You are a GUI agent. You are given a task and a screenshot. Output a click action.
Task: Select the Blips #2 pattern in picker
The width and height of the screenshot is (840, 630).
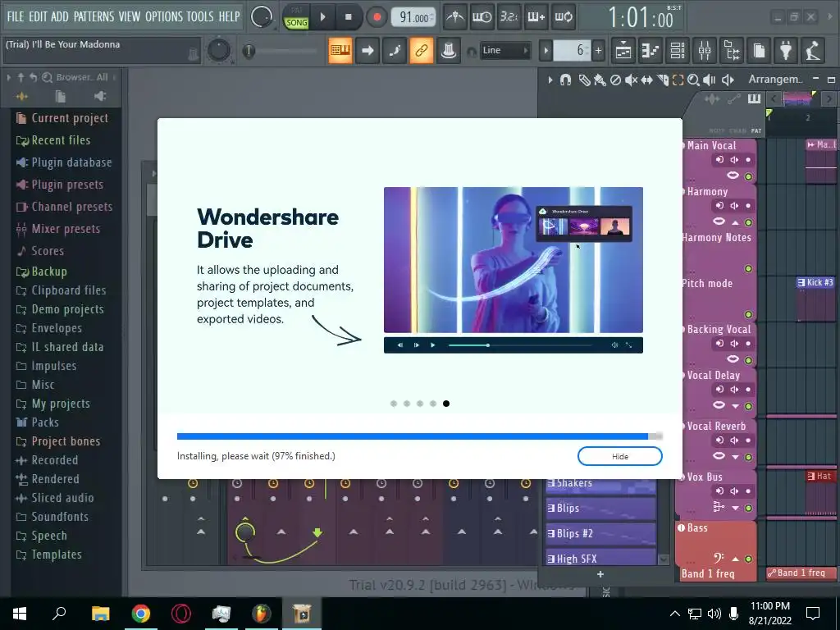point(600,533)
